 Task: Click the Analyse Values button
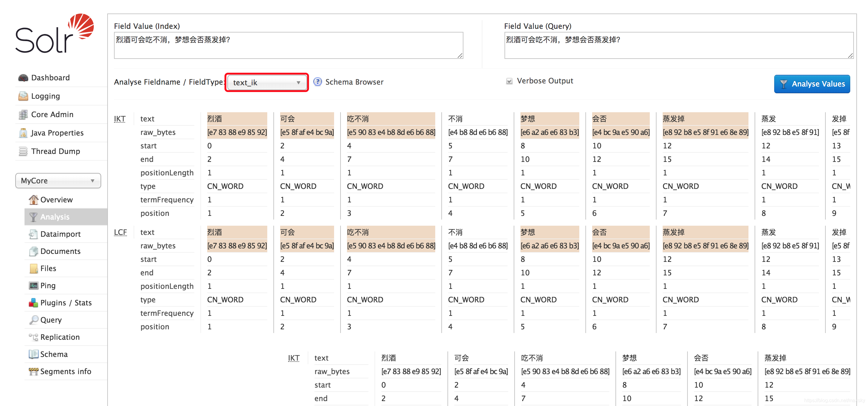(x=812, y=84)
